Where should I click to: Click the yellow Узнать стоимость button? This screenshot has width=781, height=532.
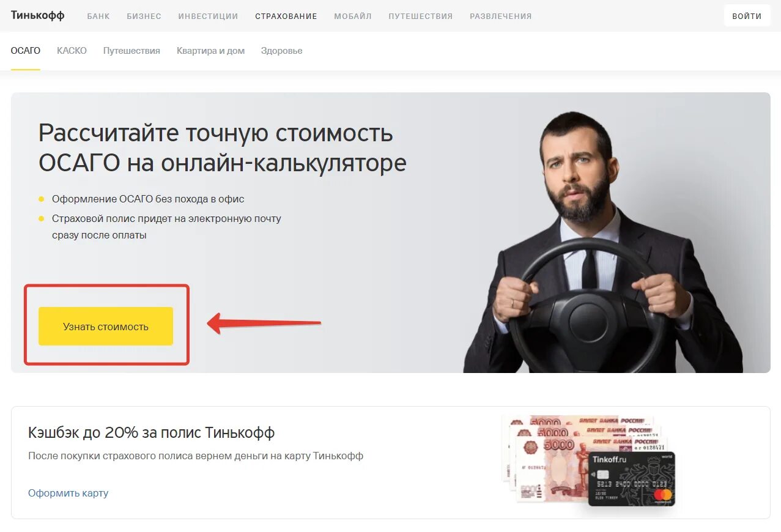pos(106,327)
